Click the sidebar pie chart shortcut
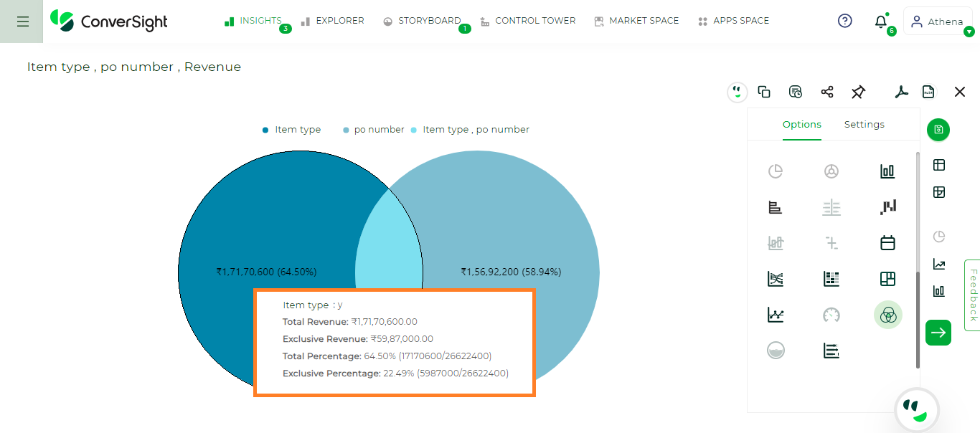The height and width of the screenshot is (433, 980). point(938,237)
